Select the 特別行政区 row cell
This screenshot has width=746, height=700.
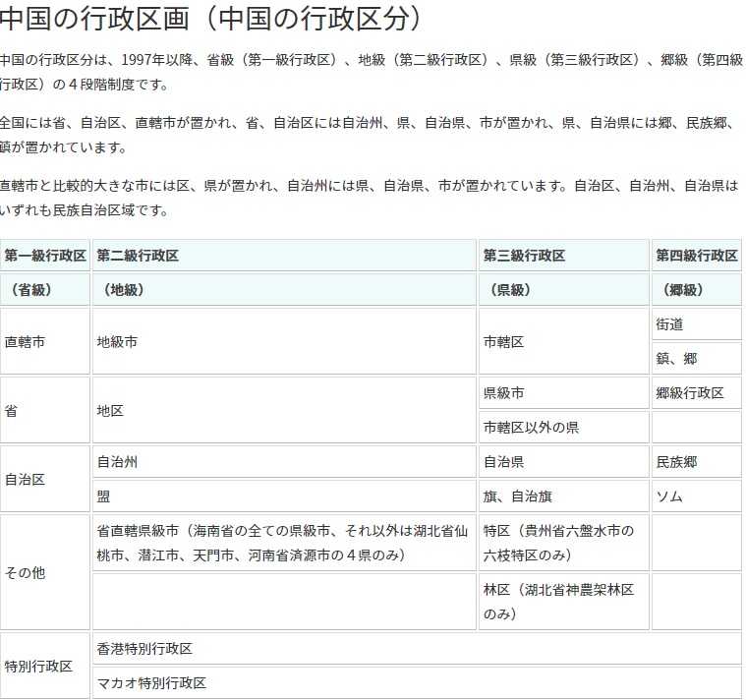click(x=45, y=667)
